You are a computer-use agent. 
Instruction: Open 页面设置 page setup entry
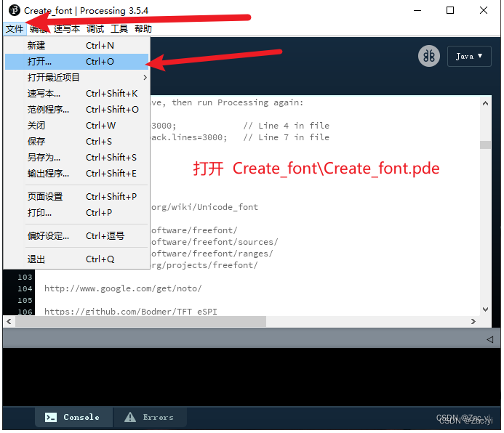click(76, 197)
